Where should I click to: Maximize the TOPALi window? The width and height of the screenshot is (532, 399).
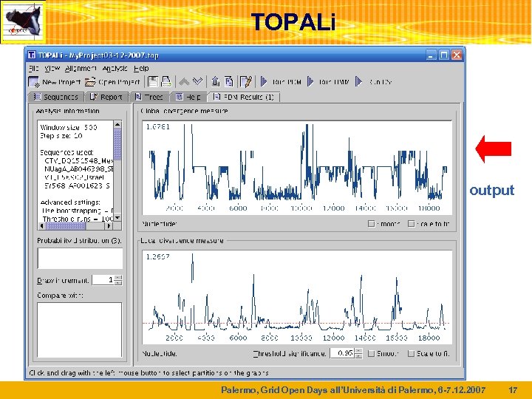click(444, 55)
